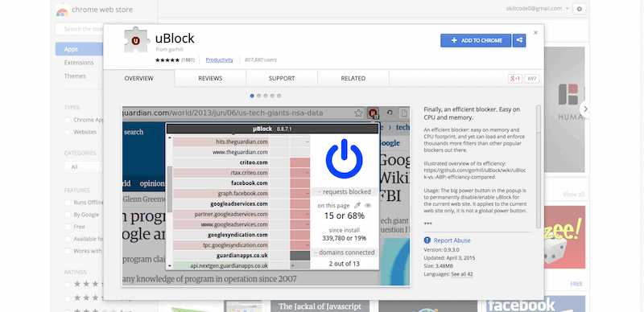
Task: Toggle the Available for checkbox
Action: tap(68, 239)
